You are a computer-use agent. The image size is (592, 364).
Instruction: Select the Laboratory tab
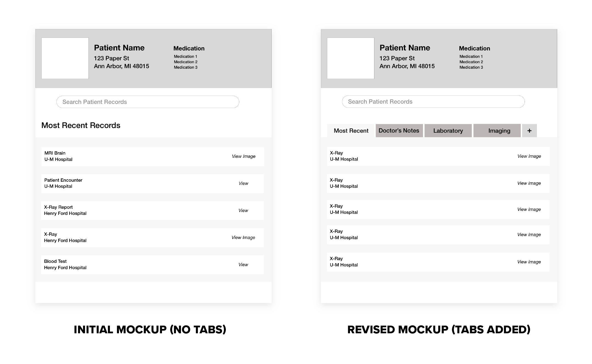point(447,130)
